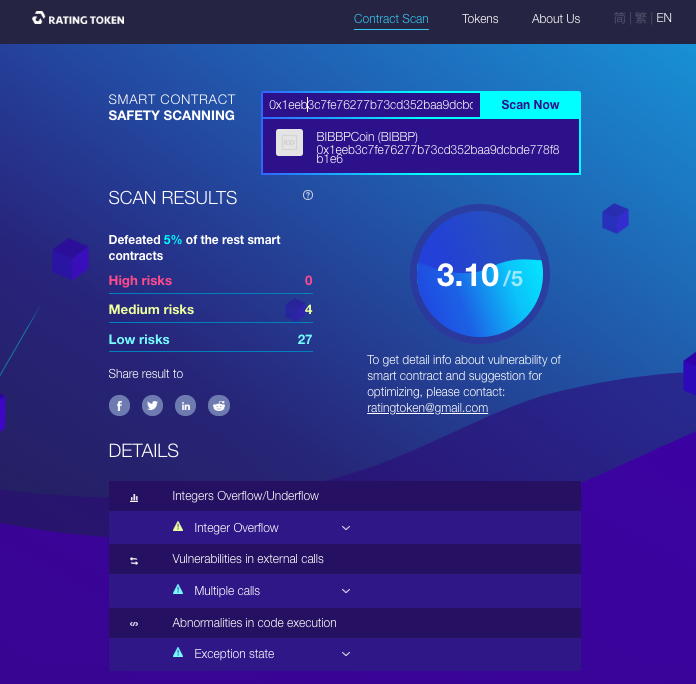The height and width of the screenshot is (684, 696).
Task: Click the Rating Token logo
Action: [x=78, y=19]
